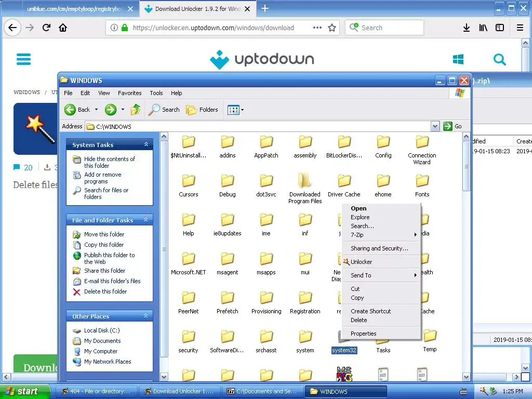Screen dimensions: 532x399
Task: Expand the Address bar dropdown
Action: pyautogui.click(x=435, y=127)
